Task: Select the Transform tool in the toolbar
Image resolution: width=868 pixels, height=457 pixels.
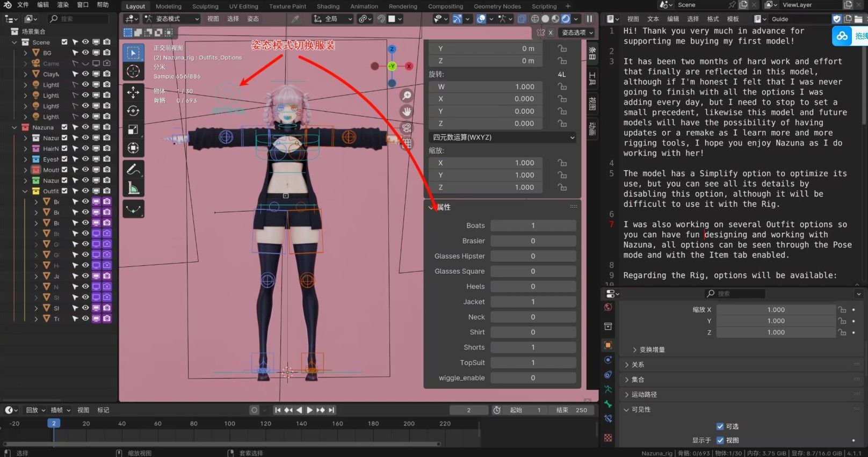Action: [133, 148]
